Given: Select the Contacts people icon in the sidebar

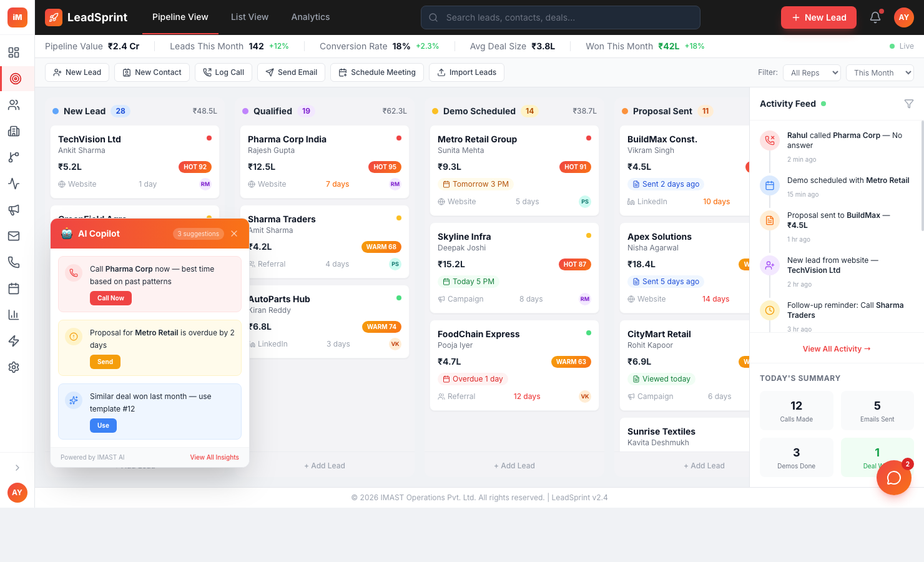Looking at the screenshot, I should [14, 104].
